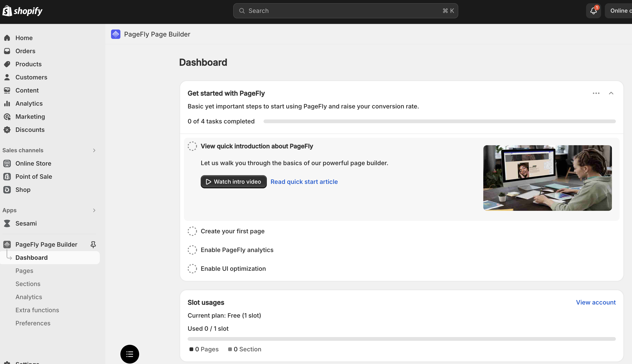Toggle 'Create your first page' task circle
The image size is (632, 364).
(192, 231)
